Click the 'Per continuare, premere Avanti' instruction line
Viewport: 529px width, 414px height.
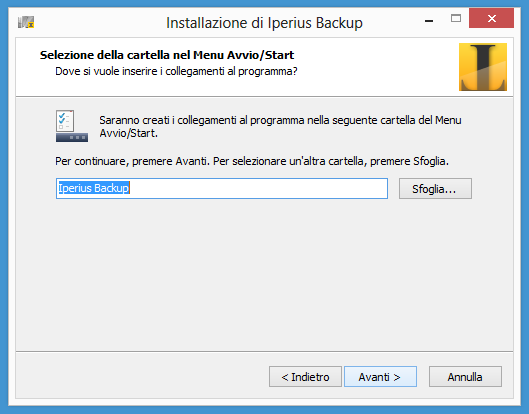252,161
